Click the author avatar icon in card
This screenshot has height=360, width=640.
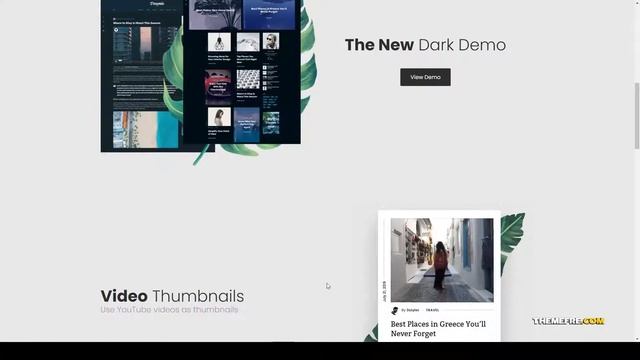[395, 311]
